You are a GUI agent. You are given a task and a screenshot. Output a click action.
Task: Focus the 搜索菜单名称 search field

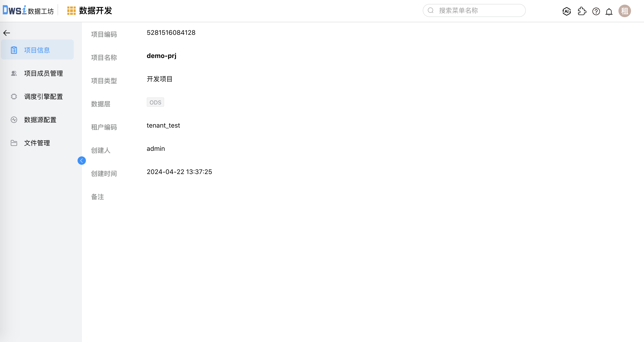tap(478, 10)
